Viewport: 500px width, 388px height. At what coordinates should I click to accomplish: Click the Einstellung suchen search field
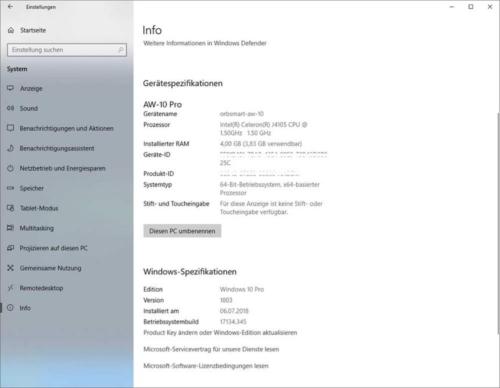pyautogui.click(x=67, y=50)
